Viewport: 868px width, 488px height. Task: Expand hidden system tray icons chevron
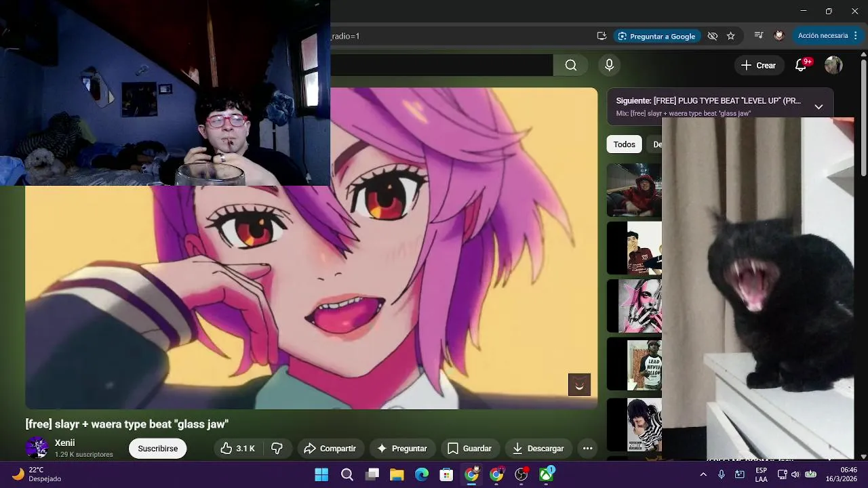point(703,474)
